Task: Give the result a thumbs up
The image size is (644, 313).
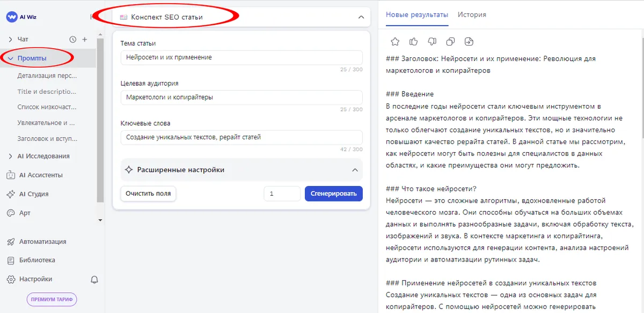Action: 413,41
